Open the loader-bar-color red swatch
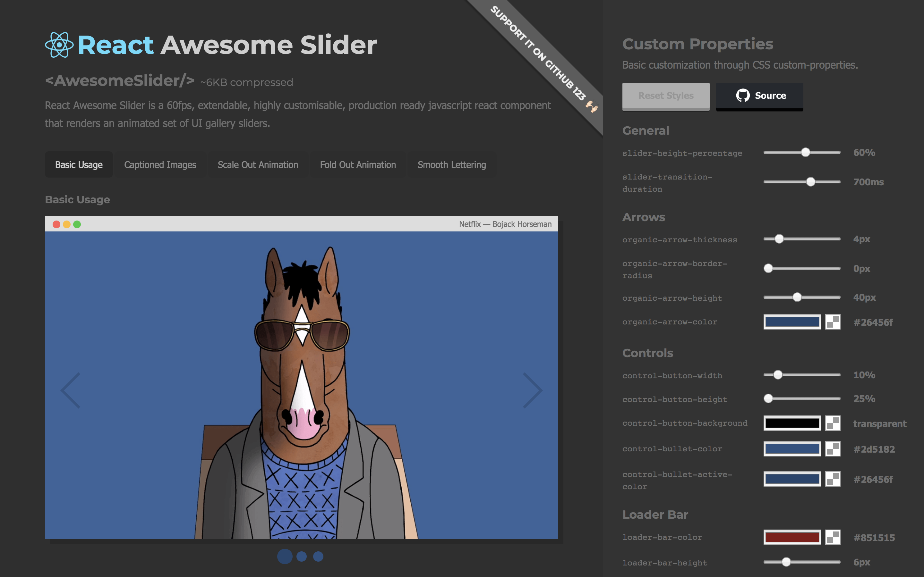Viewport: 924px width, 577px height. 792,537
